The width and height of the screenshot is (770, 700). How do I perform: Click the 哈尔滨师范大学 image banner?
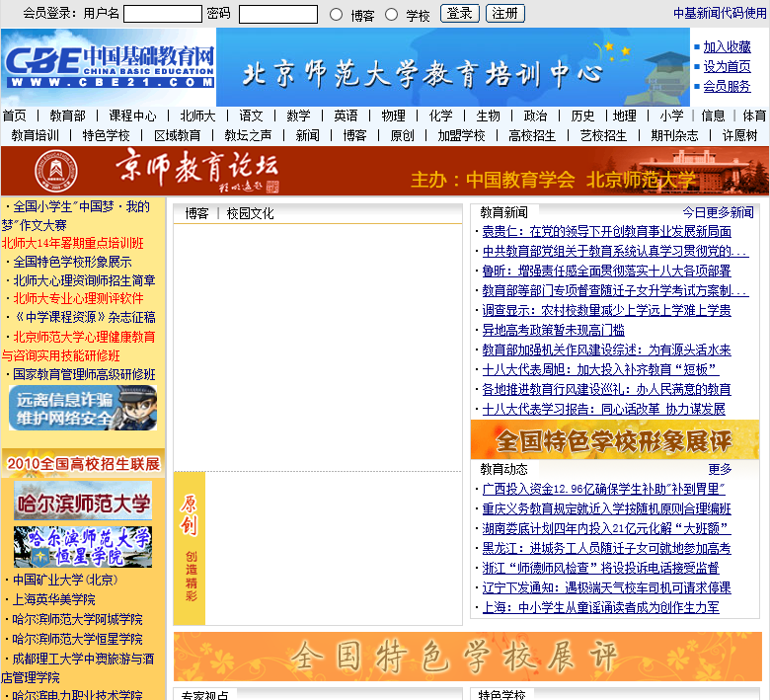pos(83,501)
